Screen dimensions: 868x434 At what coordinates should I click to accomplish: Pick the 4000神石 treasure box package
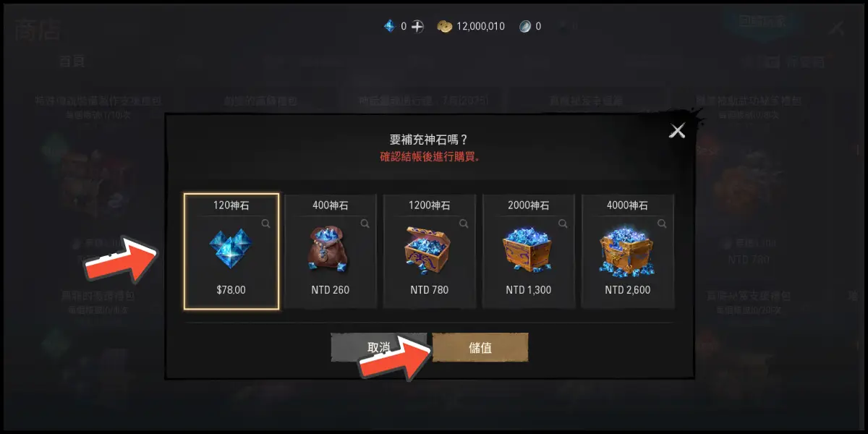pyautogui.click(x=628, y=251)
